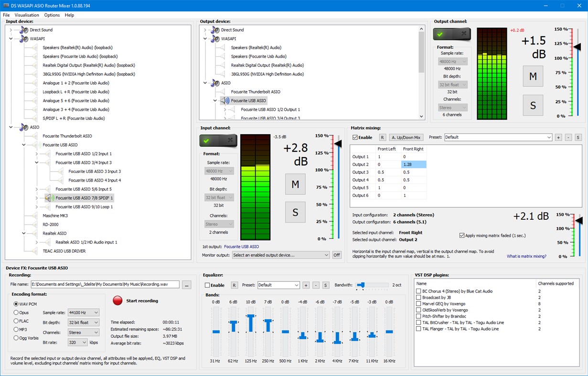Open the Visualisation menu

click(27, 15)
